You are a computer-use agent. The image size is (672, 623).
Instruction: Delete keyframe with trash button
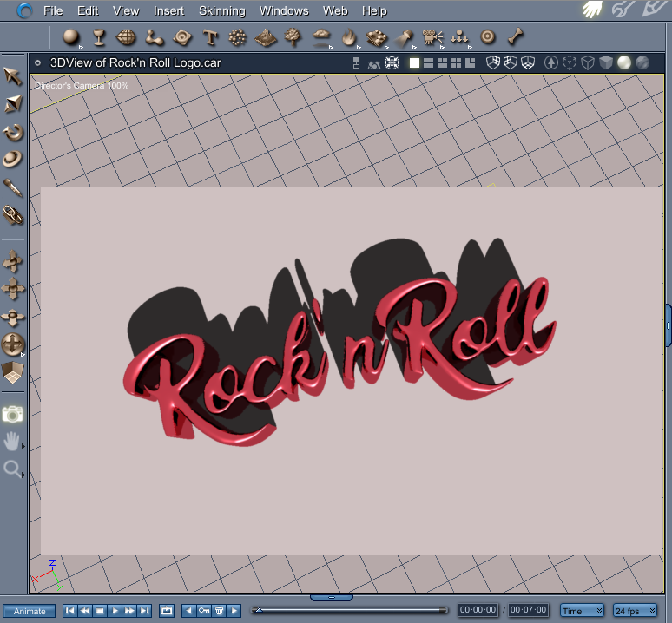[219, 611]
